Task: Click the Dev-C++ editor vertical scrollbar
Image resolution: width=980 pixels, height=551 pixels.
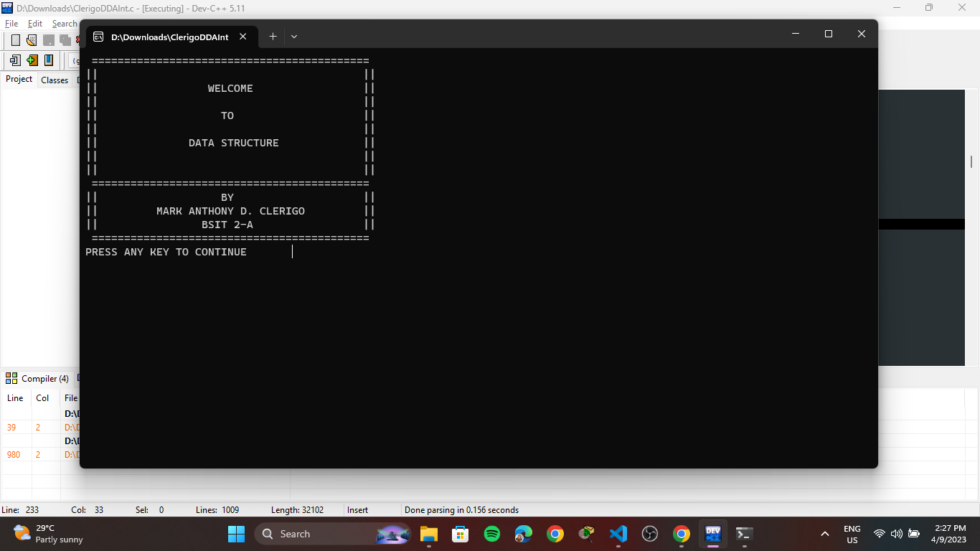Action: click(972, 162)
